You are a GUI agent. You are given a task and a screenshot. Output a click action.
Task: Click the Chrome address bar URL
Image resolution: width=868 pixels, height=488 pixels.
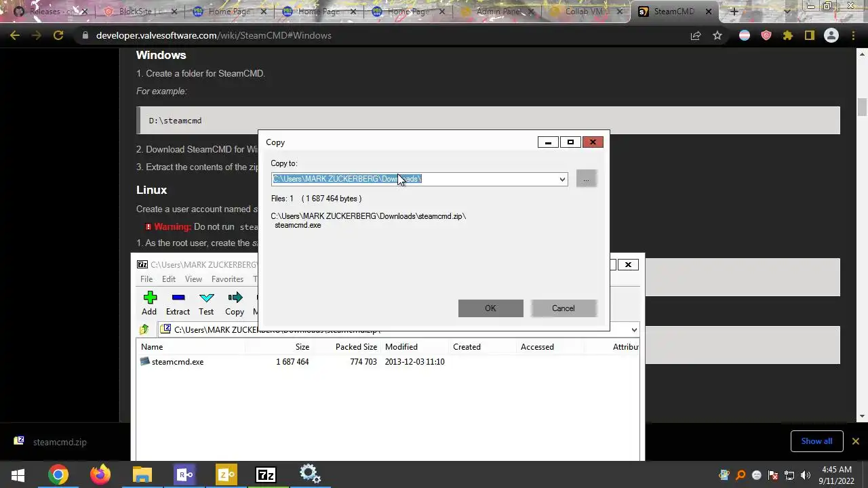point(214,35)
